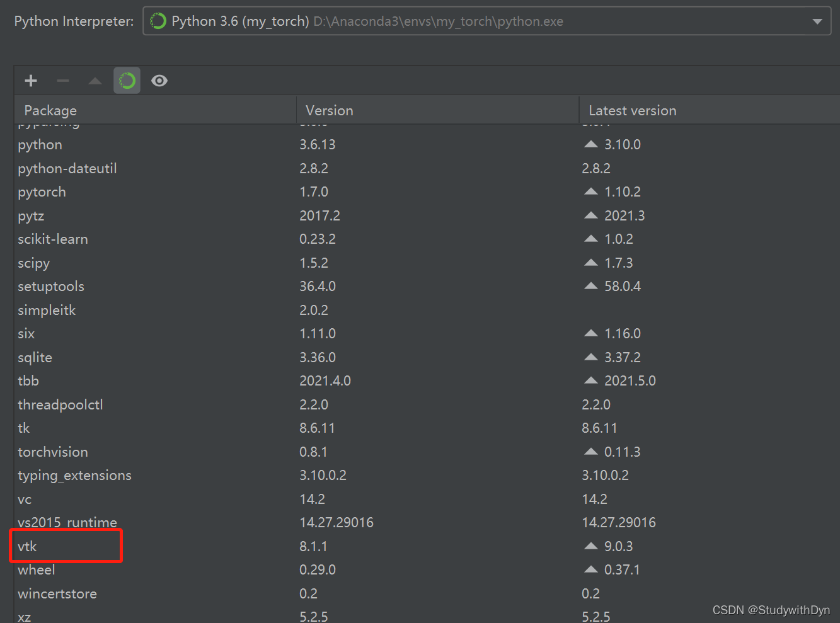
Task: Toggle the Conda package manager icon
Action: pos(127,81)
